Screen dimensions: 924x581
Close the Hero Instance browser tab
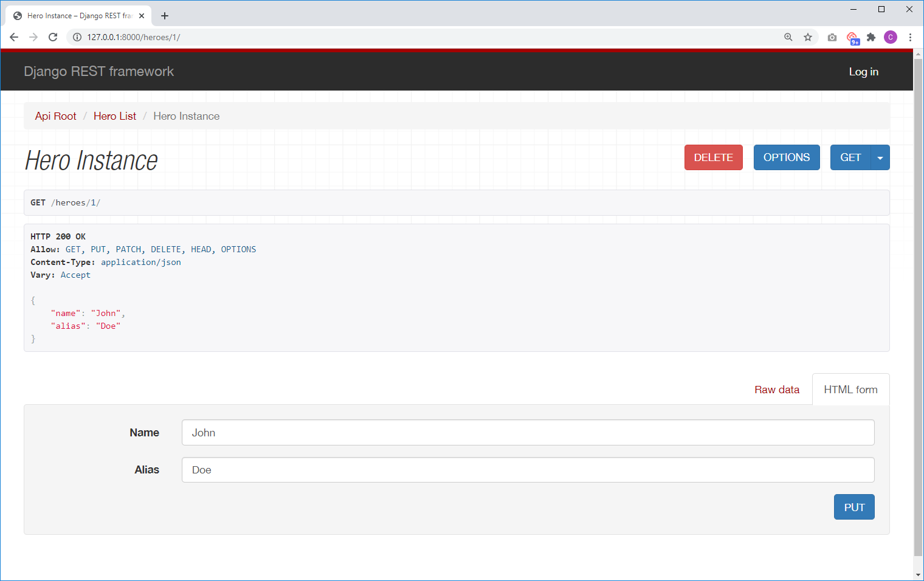click(x=142, y=16)
